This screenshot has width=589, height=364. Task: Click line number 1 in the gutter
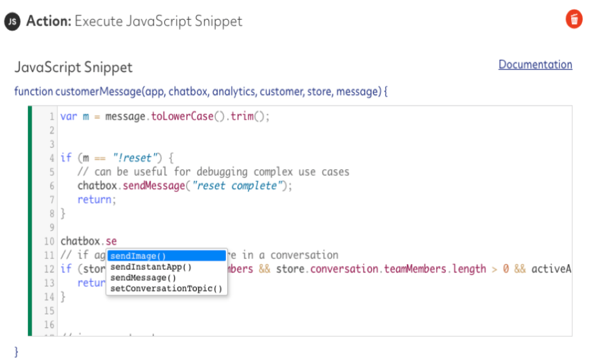(x=51, y=117)
